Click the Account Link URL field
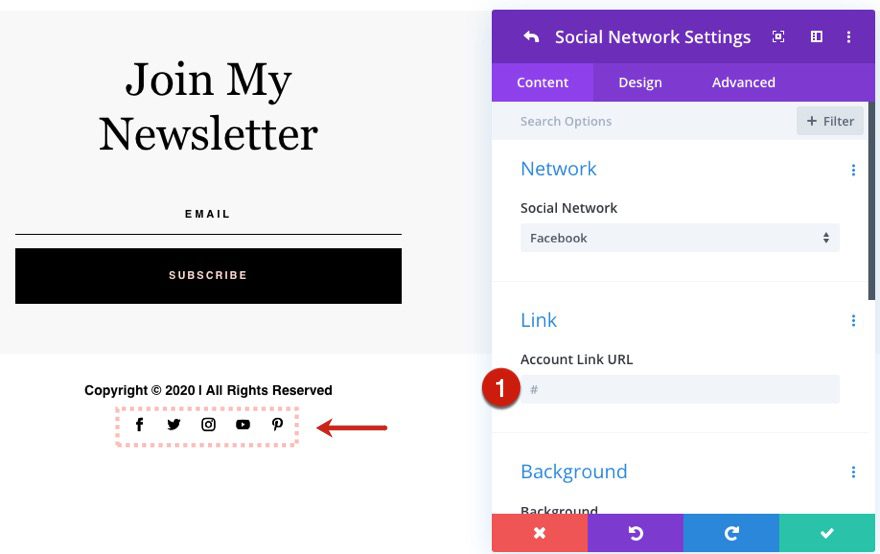 pyautogui.click(x=680, y=389)
